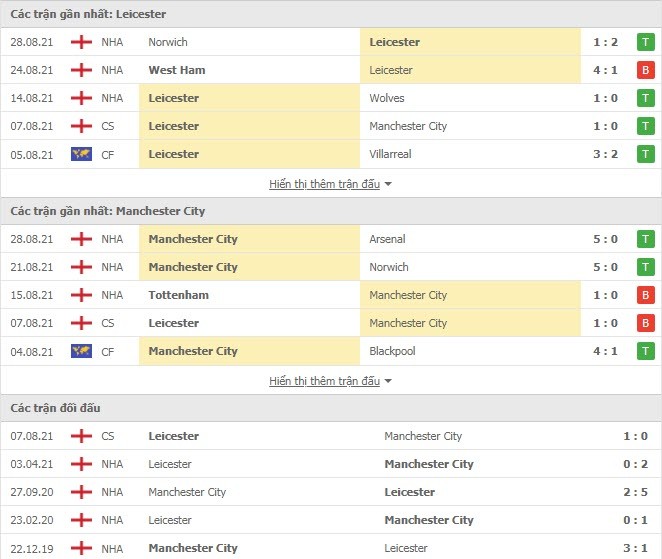Click world flag icon on Blackpool match row
This screenshot has height=559, width=662.
[81, 351]
